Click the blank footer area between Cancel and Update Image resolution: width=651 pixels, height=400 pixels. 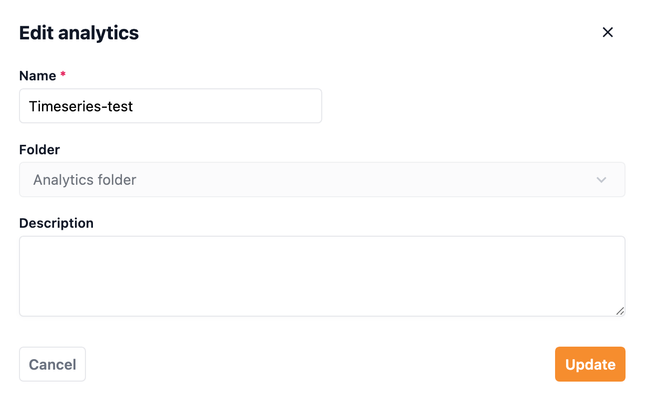tap(320, 365)
